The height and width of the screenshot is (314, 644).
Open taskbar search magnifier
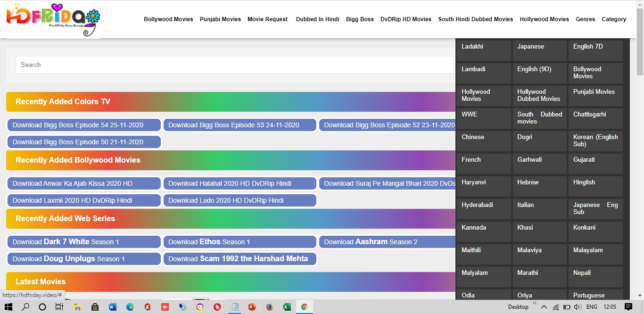point(25,307)
